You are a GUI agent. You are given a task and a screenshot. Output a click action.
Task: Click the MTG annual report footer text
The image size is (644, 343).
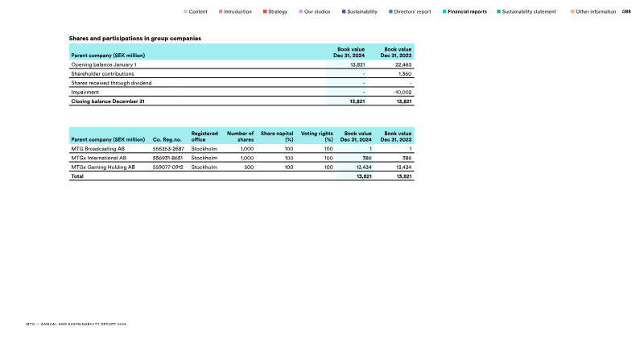[x=76, y=324]
